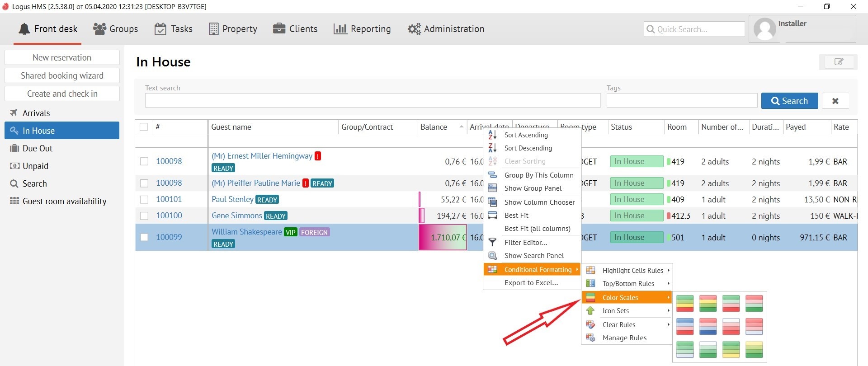The image size is (868, 366).
Task: Click the Show Search Panel magnifier icon
Action: point(492,256)
